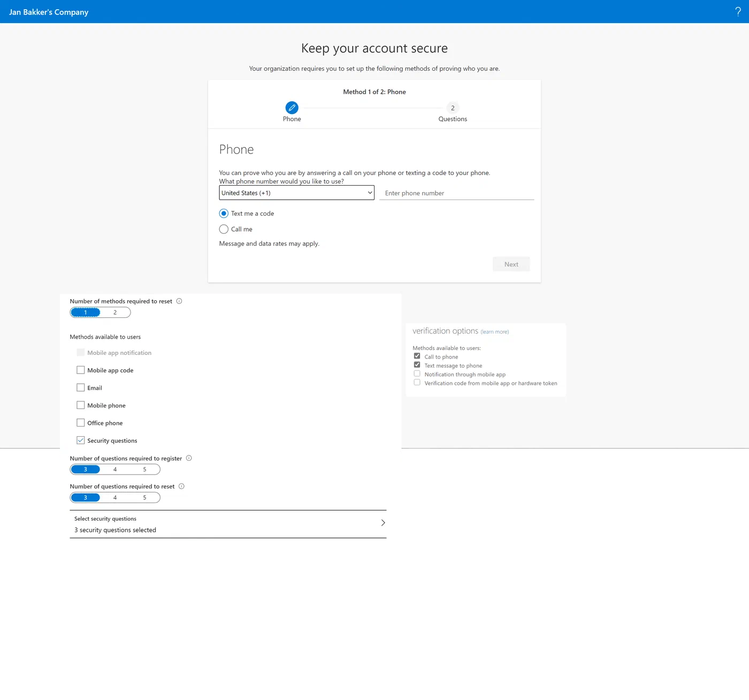Uncheck Call to phone verification option
This screenshot has height=700, width=749.
417,356
